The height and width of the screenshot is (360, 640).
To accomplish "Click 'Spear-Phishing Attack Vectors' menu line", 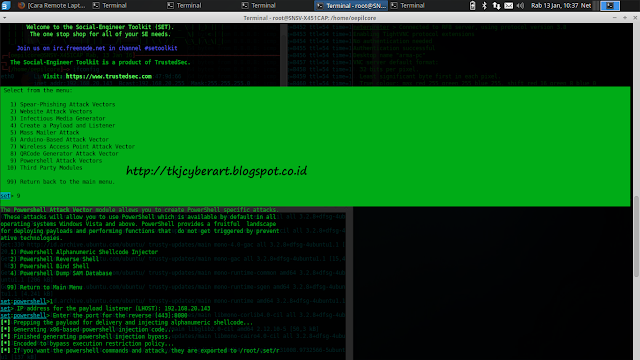I will (x=63, y=104).
